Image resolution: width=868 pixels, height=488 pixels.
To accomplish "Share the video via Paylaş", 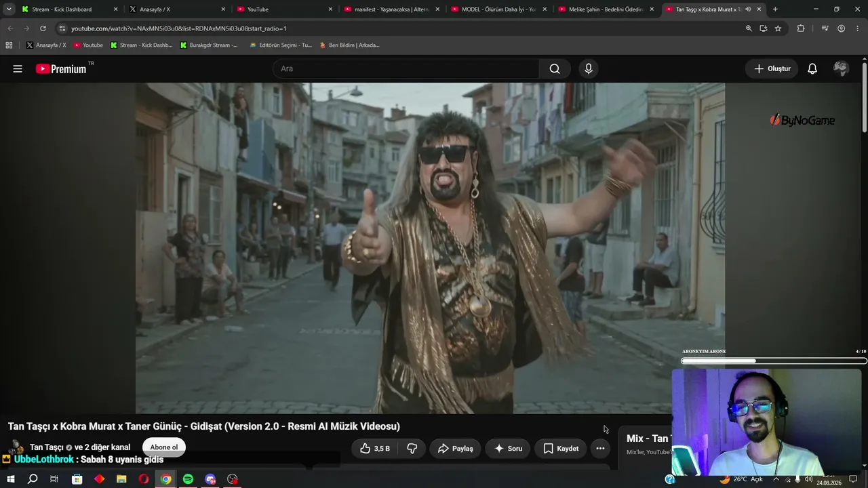I will point(456,448).
